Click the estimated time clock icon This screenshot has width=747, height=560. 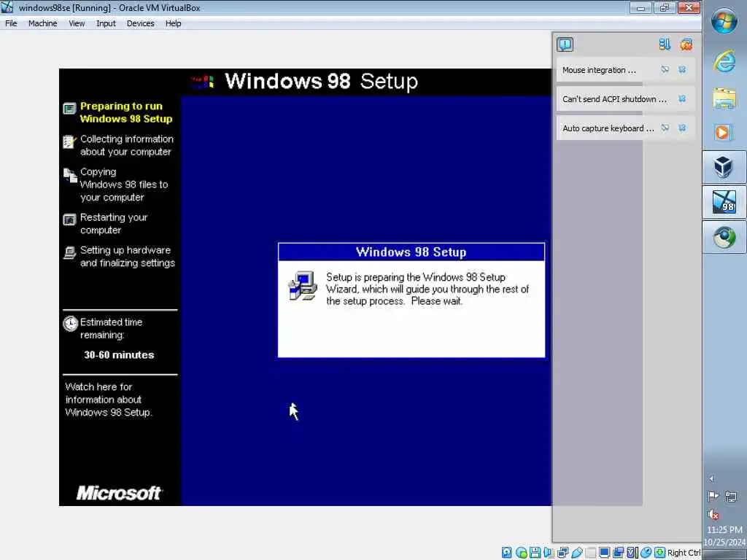point(70,324)
